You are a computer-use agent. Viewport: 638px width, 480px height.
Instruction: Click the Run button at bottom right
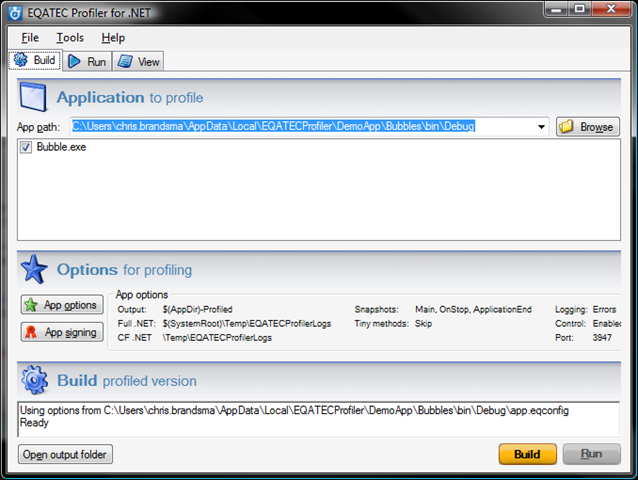592,454
